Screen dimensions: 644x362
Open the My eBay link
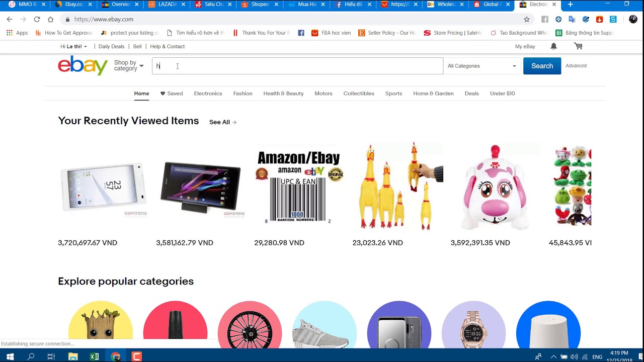click(525, 46)
